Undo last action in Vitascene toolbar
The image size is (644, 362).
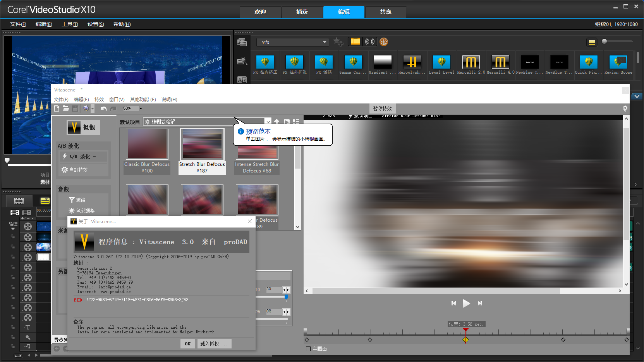click(x=103, y=109)
